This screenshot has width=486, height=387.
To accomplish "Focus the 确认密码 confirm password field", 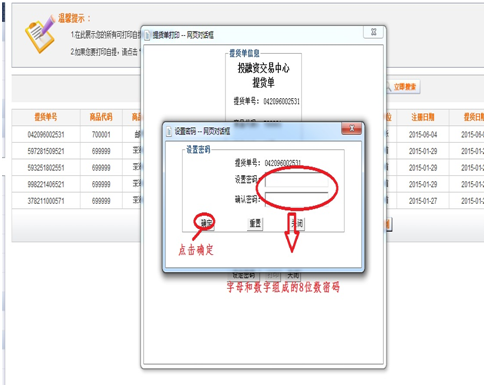I will pos(297,199).
